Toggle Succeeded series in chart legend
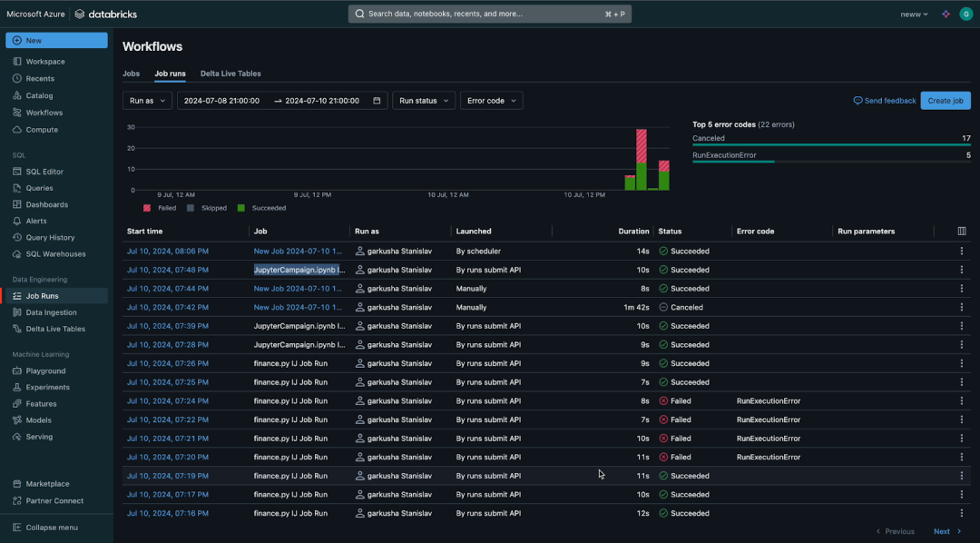Viewport: 980px width, 543px height. click(x=262, y=208)
